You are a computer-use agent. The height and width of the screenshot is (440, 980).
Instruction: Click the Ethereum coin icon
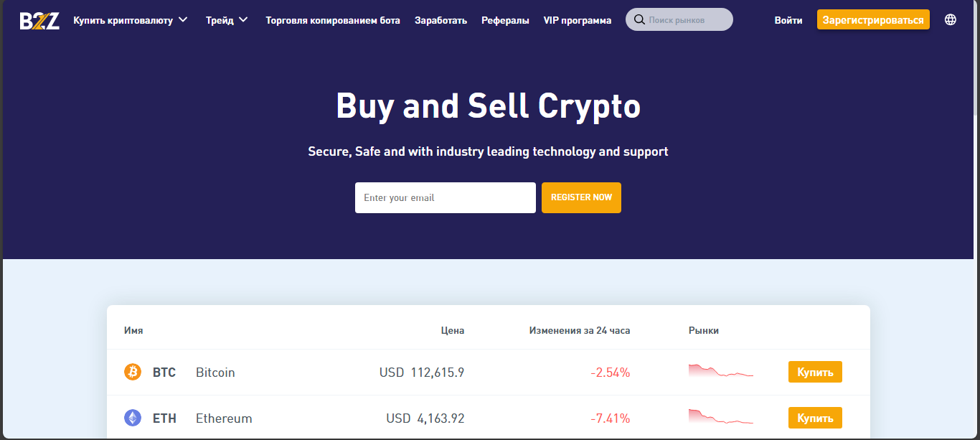(x=133, y=418)
